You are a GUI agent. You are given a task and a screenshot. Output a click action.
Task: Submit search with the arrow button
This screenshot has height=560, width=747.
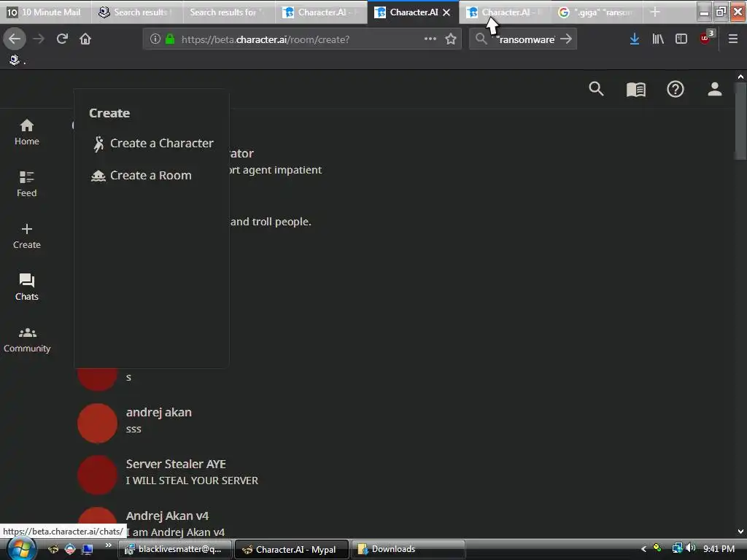pyautogui.click(x=566, y=39)
